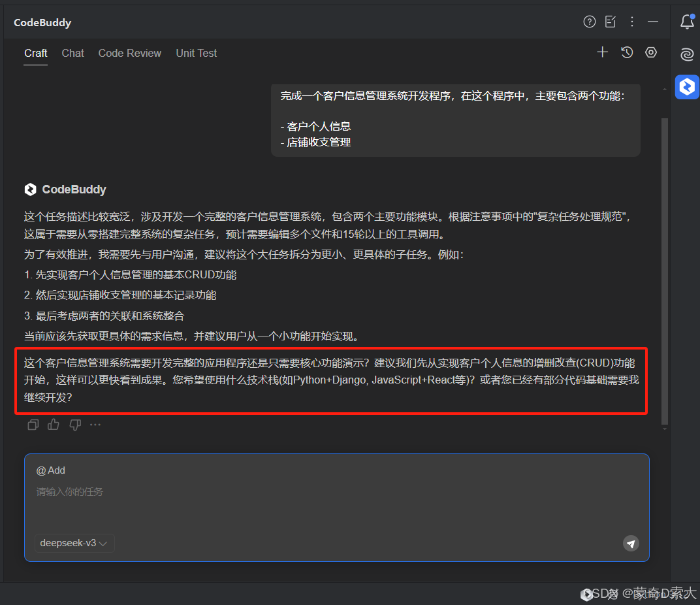The height and width of the screenshot is (605, 700).
Task: Focus the task input field
Action: (336, 508)
